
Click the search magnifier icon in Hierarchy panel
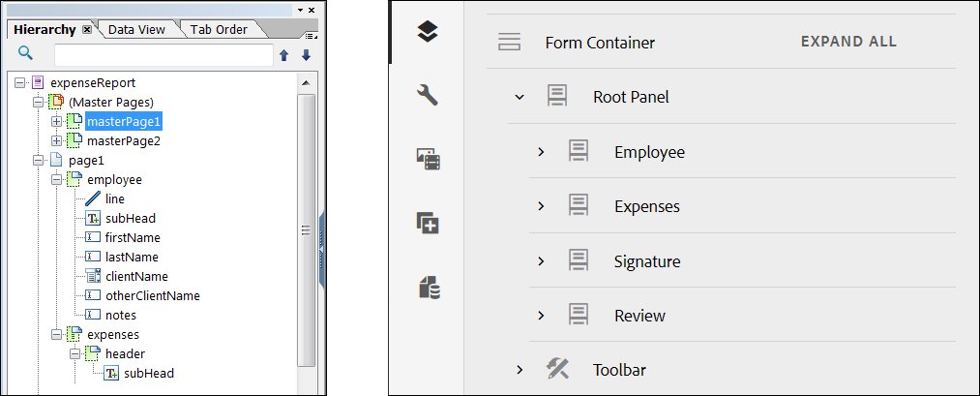25,54
